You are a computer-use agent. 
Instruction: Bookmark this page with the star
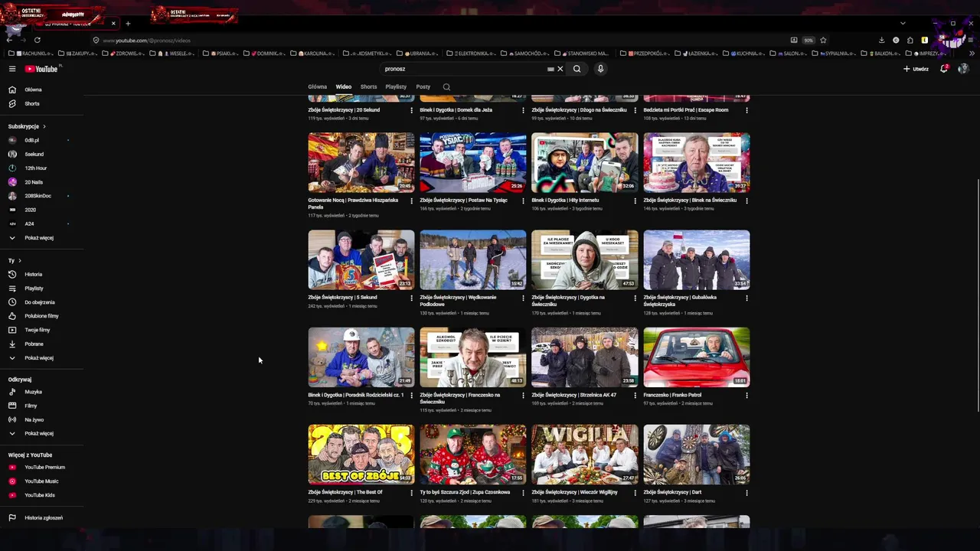click(x=823, y=40)
